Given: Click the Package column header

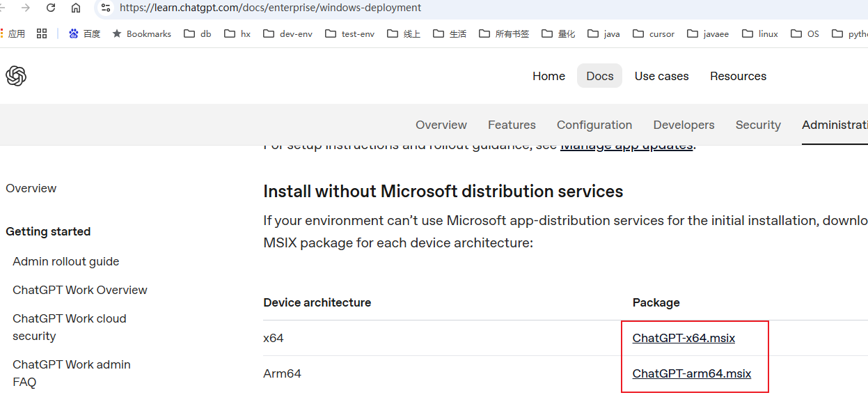Looking at the screenshot, I should pos(656,302).
